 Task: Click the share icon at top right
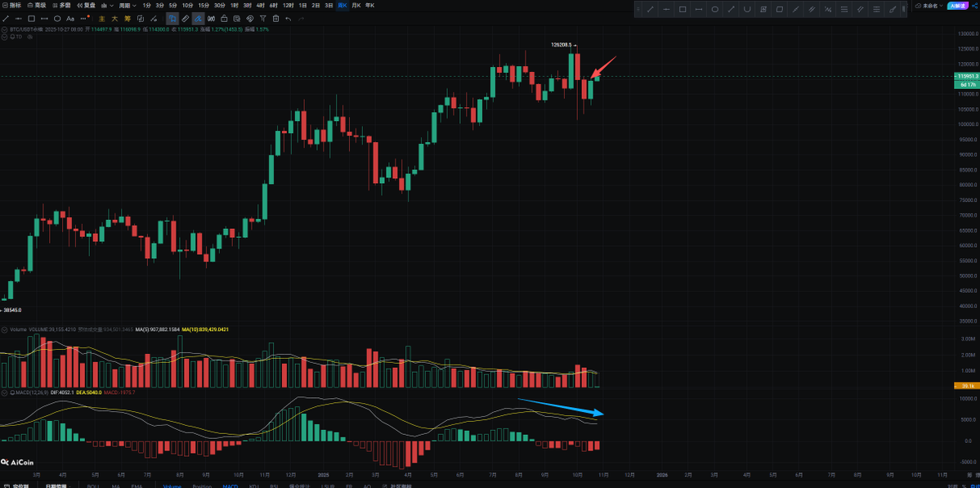pyautogui.click(x=974, y=6)
